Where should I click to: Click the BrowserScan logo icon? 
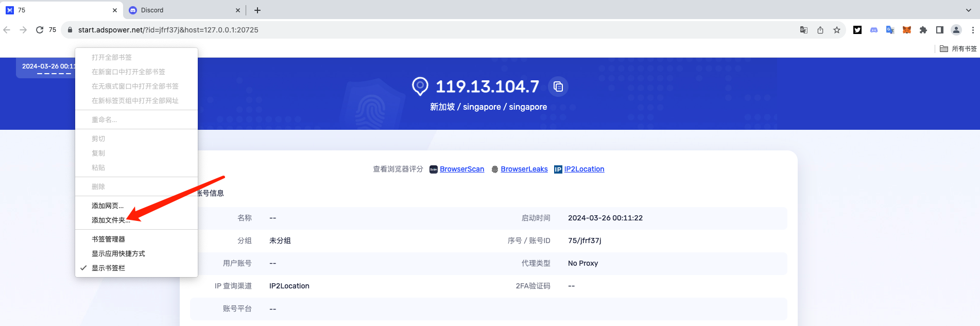pyautogui.click(x=434, y=169)
